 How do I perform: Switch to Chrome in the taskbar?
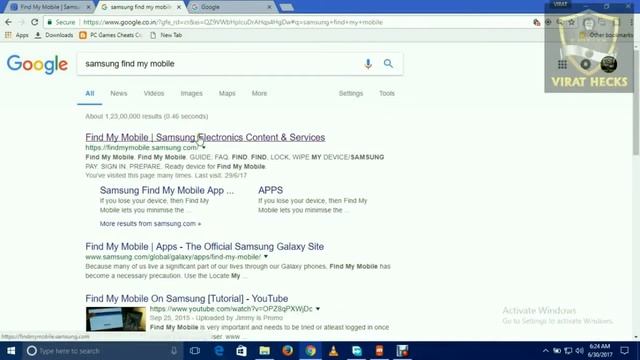tap(311, 351)
